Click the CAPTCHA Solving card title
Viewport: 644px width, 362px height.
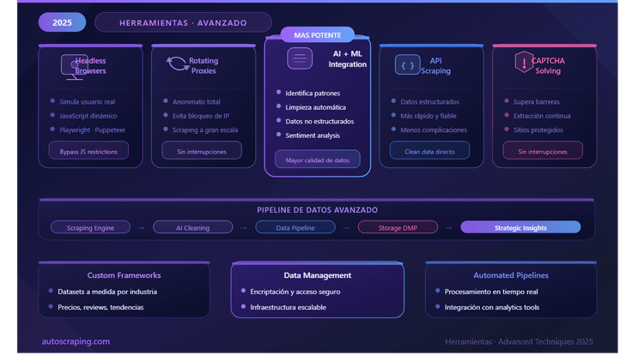click(548, 66)
